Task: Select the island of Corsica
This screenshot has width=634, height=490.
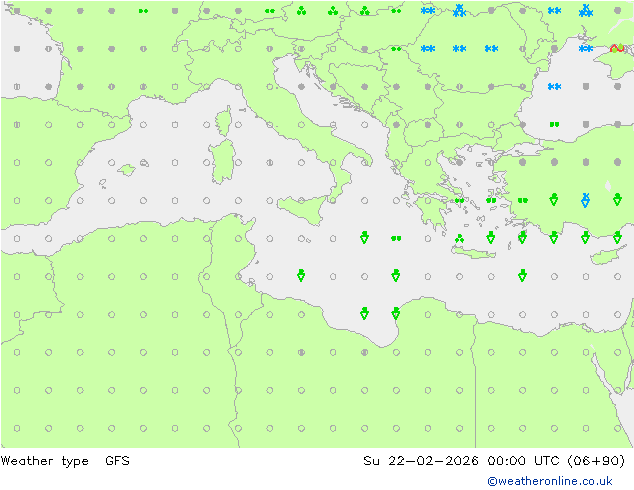Action: click(x=224, y=122)
